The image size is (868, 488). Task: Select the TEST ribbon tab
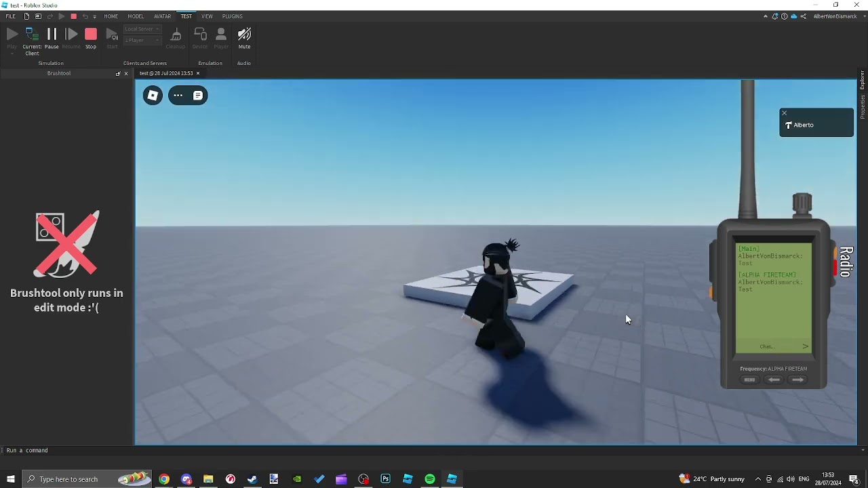186,16
